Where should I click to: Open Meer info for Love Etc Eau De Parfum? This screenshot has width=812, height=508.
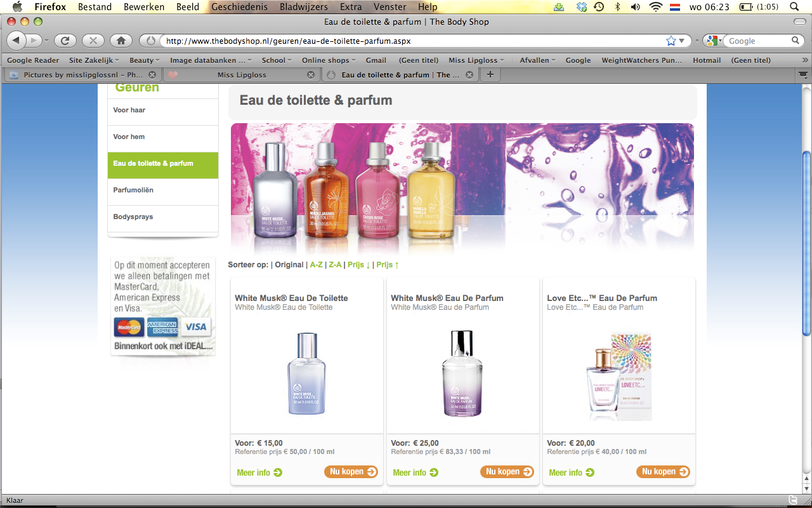tap(572, 472)
